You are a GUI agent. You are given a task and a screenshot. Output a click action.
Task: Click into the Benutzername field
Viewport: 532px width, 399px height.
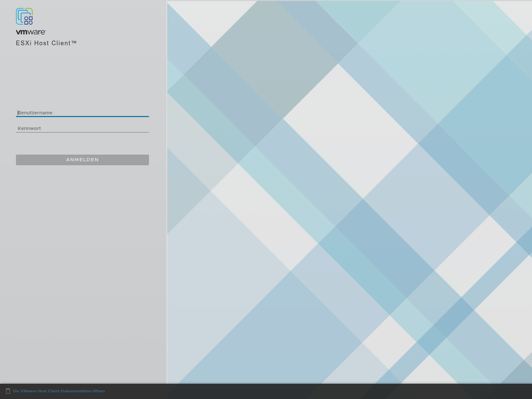pyautogui.click(x=82, y=113)
